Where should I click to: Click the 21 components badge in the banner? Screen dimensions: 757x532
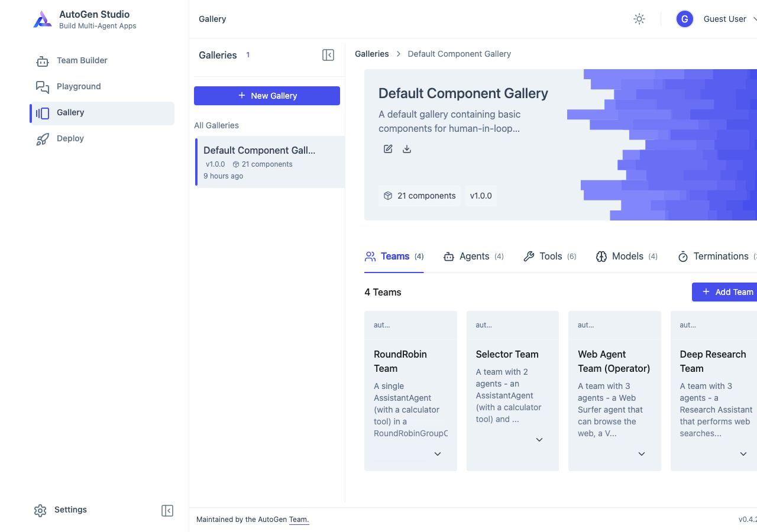pos(419,196)
